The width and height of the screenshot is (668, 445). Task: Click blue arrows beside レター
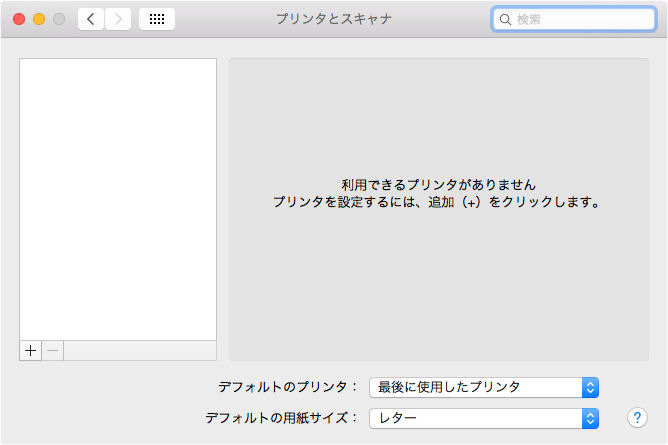click(x=590, y=418)
